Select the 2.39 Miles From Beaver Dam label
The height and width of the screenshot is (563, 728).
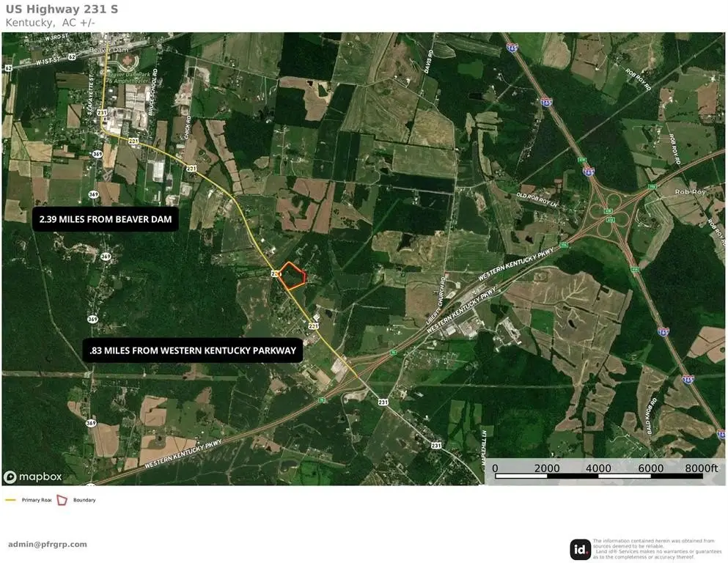(106, 219)
